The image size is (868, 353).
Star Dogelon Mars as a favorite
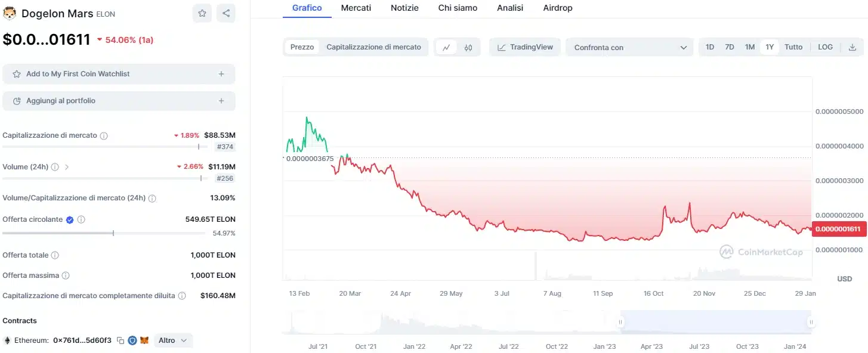pyautogui.click(x=202, y=13)
